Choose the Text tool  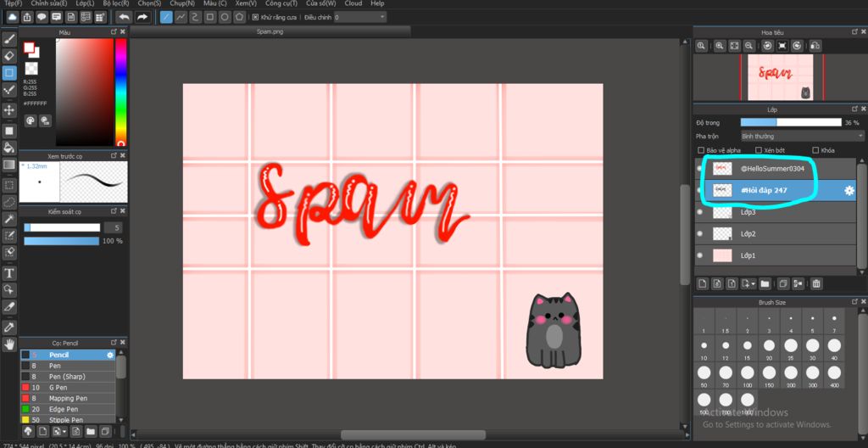pos(9,273)
